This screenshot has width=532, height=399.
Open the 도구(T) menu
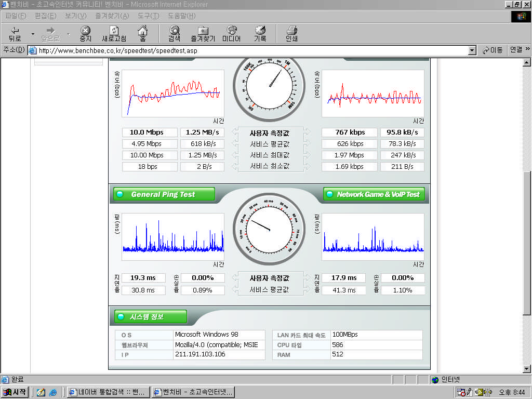point(148,16)
